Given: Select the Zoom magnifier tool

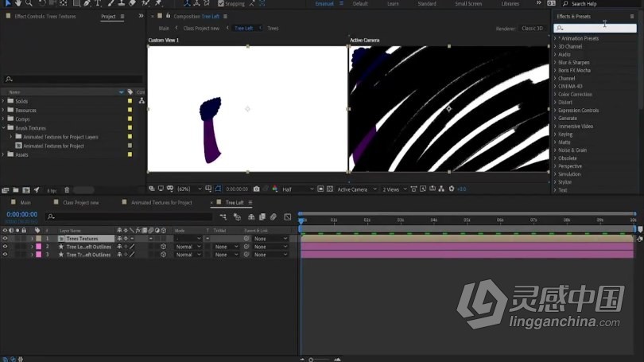Looking at the screenshot, I should (x=29, y=3).
